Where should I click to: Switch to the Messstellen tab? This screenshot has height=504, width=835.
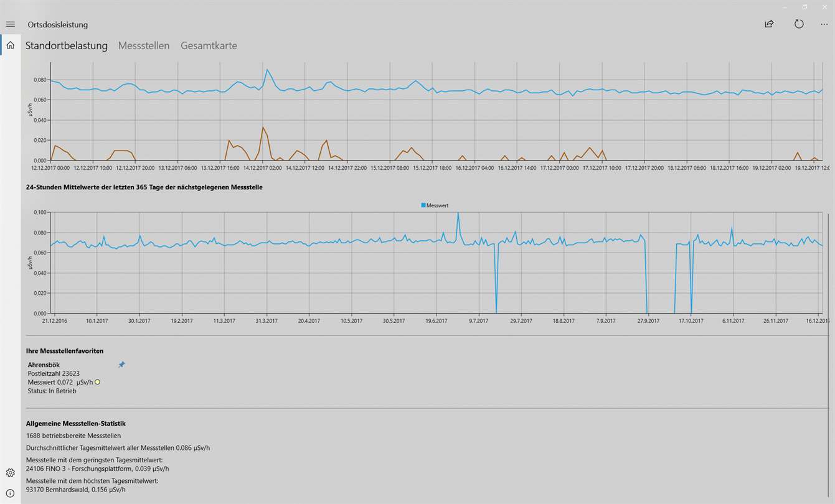click(x=144, y=45)
